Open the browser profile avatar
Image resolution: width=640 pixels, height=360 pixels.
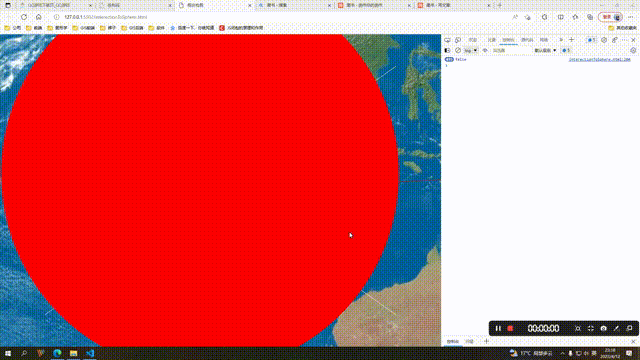[618, 17]
